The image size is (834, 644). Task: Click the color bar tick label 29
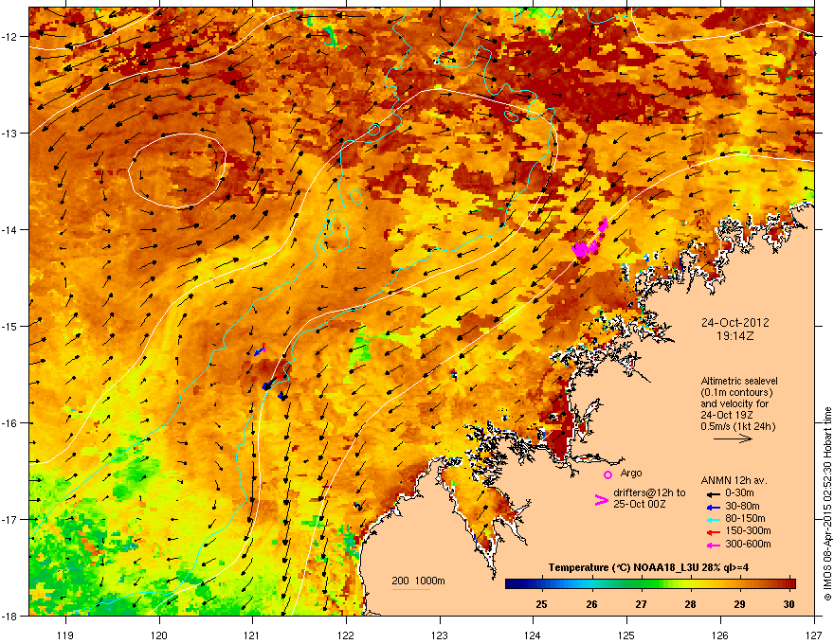tap(739, 604)
